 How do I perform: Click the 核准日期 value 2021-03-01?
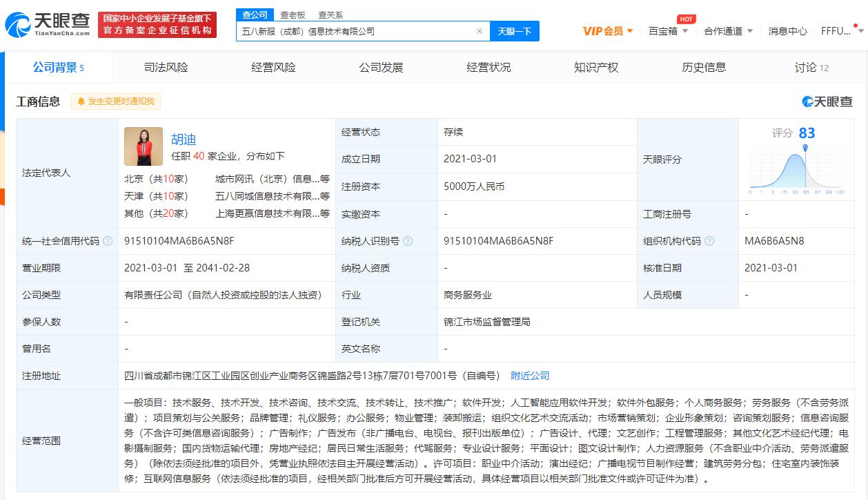point(771,268)
